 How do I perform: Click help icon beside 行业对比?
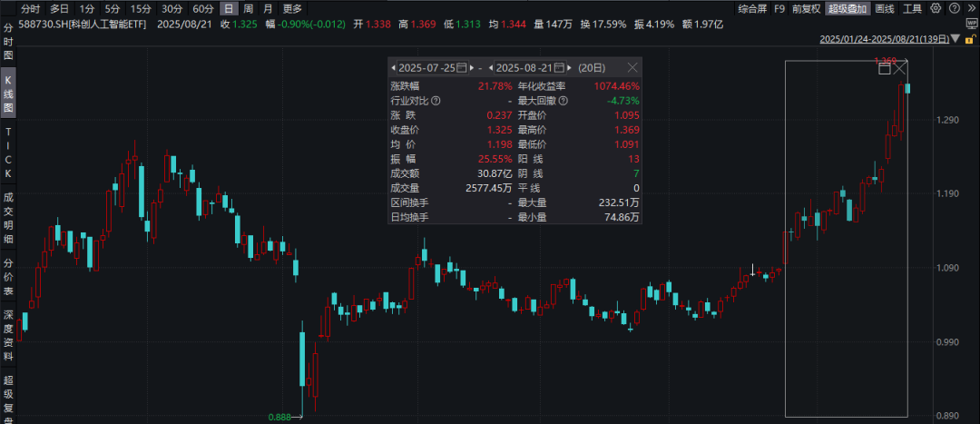(x=436, y=101)
